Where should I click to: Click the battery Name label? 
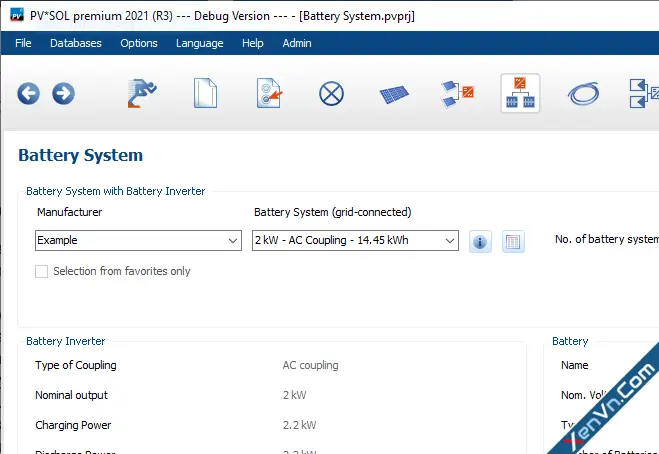tap(575, 365)
